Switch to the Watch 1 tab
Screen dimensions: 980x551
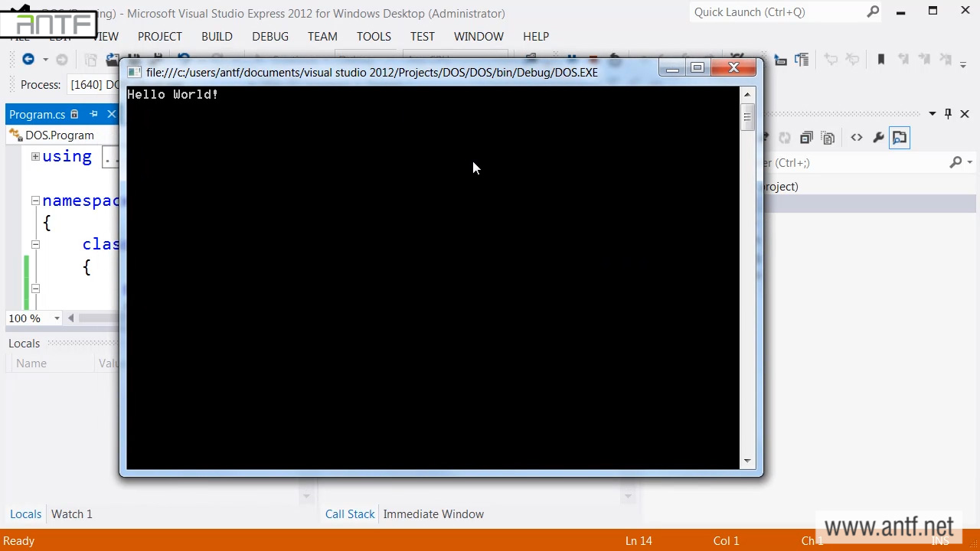click(71, 514)
